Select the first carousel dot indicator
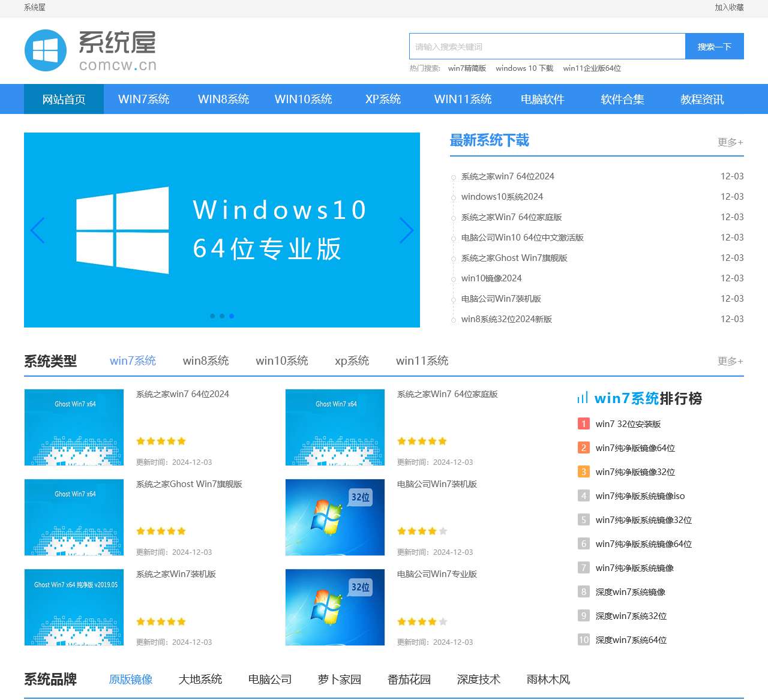Image resolution: width=768 pixels, height=700 pixels. tap(212, 316)
